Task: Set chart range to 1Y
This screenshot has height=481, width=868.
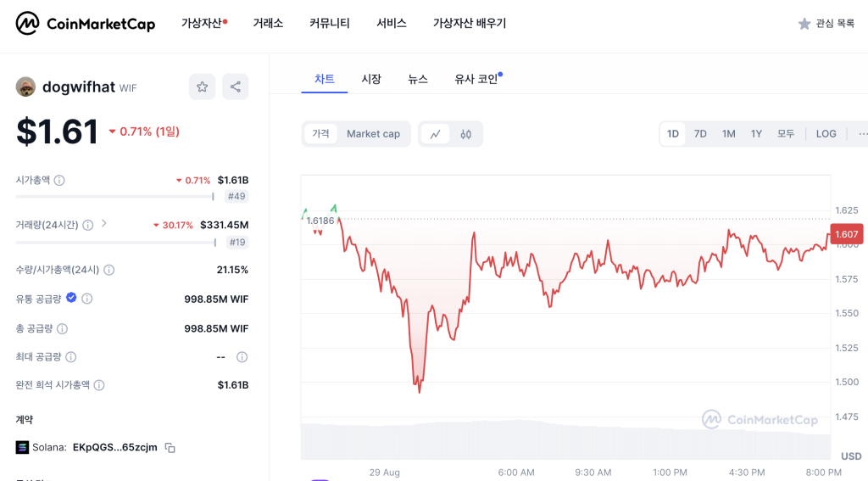Action: (x=756, y=134)
